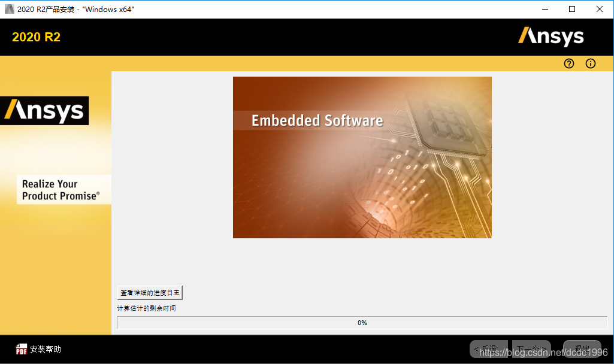This screenshot has height=364, width=614.
Task: Click the 0% installation progress bar
Action: click(362, 323)
